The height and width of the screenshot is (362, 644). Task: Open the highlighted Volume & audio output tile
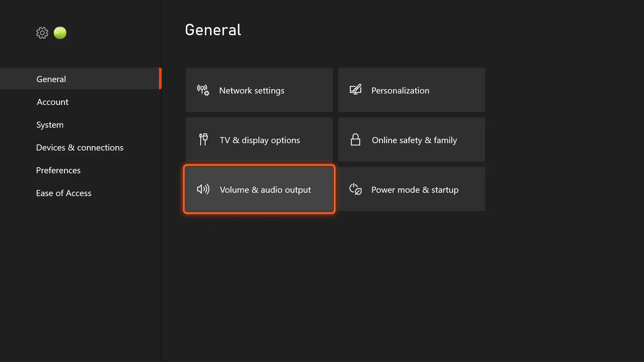[259, 189]
